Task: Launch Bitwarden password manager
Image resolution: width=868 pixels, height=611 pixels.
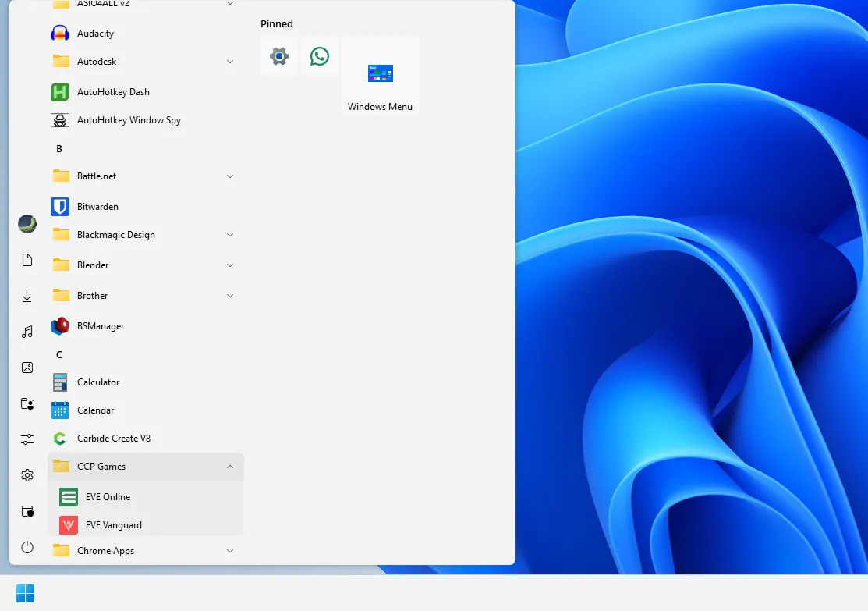Action: pyautogui.click(x=97, y=207)
